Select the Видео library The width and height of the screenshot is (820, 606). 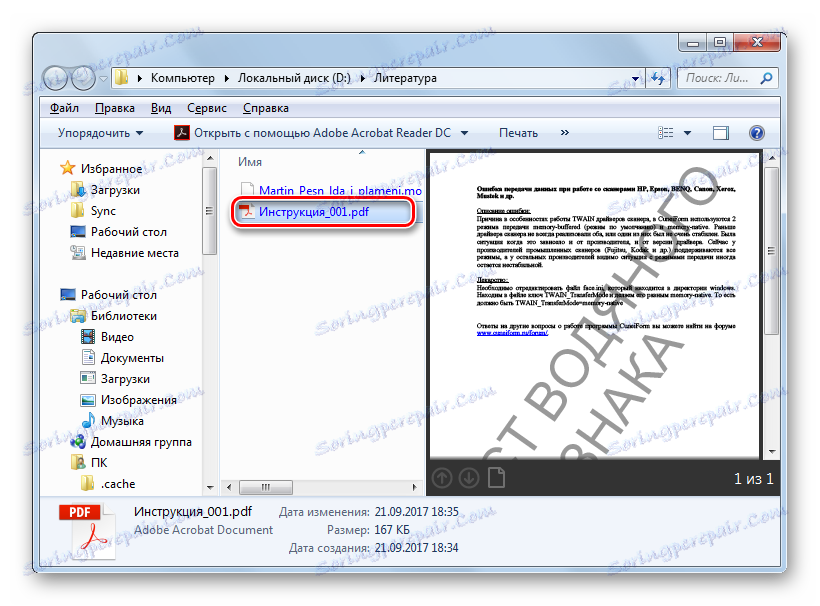coord(117,337)
